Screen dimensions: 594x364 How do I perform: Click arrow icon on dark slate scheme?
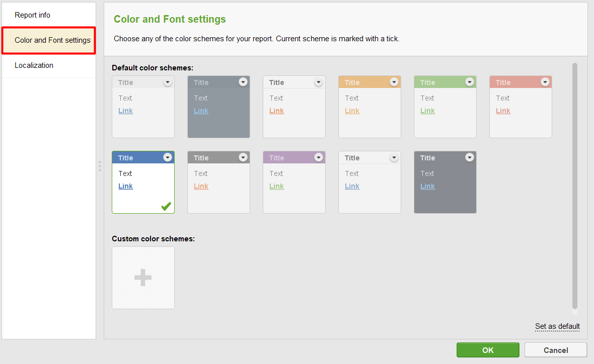(x=470, y=157)
